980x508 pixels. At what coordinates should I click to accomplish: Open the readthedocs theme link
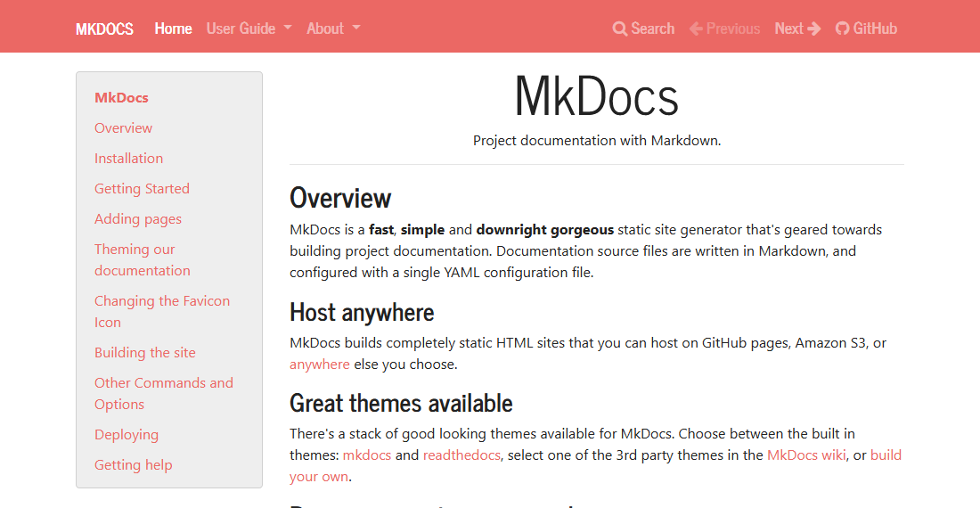click(461, 455)
